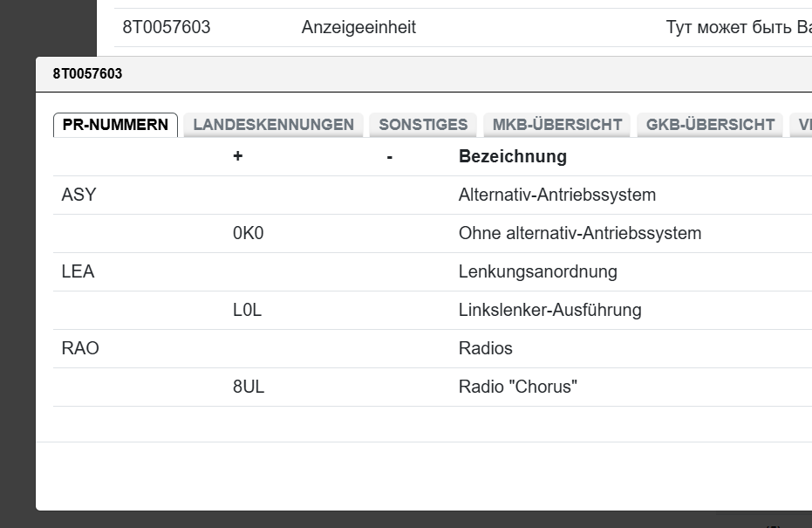The width and height of the screenshot is (812, 528).
Task: Click the 8UL PR number
Action: [249, 387]
